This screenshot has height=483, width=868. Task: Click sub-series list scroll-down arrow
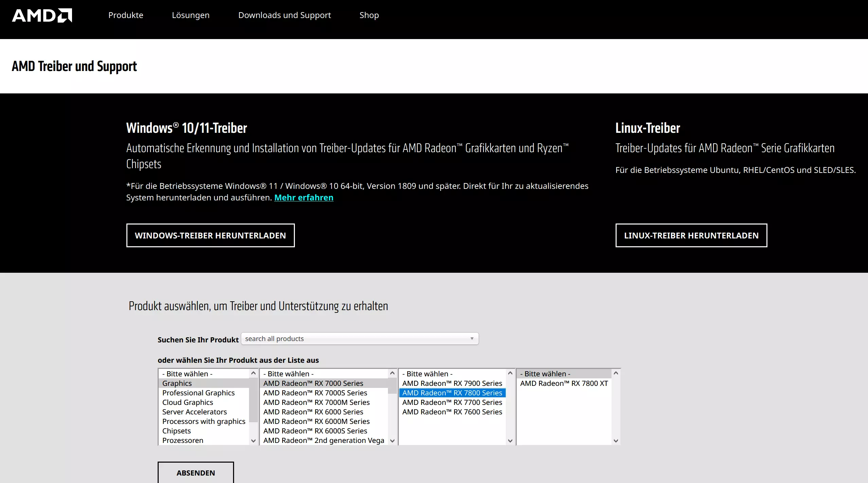coord(510,441)
